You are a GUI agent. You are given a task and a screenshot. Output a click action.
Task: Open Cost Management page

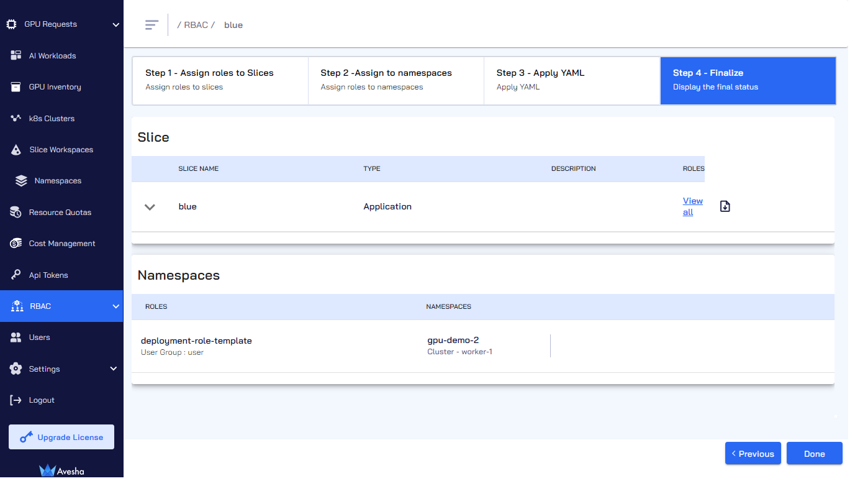[61, 244]
